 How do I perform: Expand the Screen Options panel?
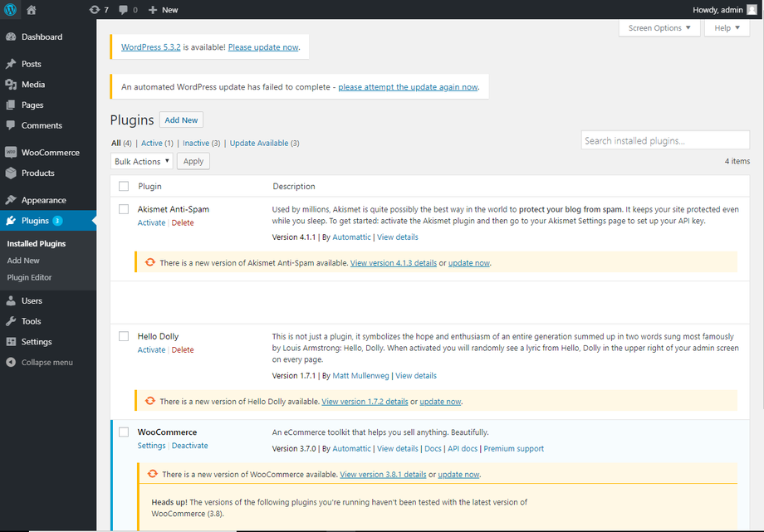659,28
